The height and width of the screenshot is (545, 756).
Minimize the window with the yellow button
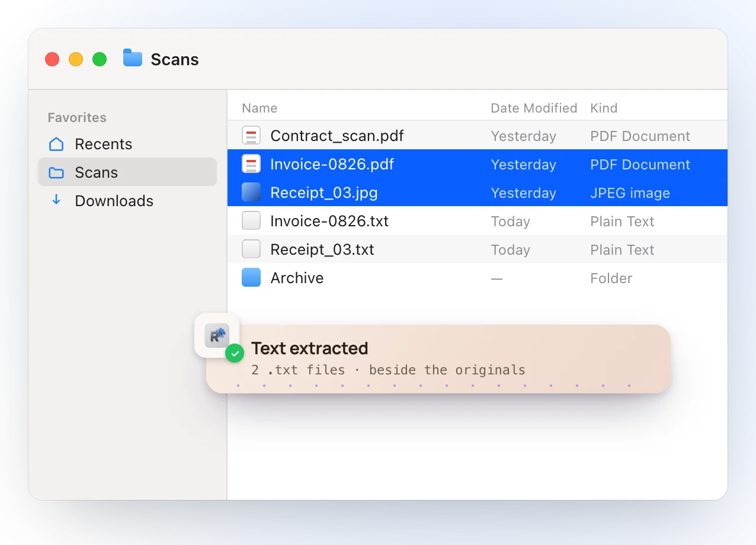tap(76, 59)
